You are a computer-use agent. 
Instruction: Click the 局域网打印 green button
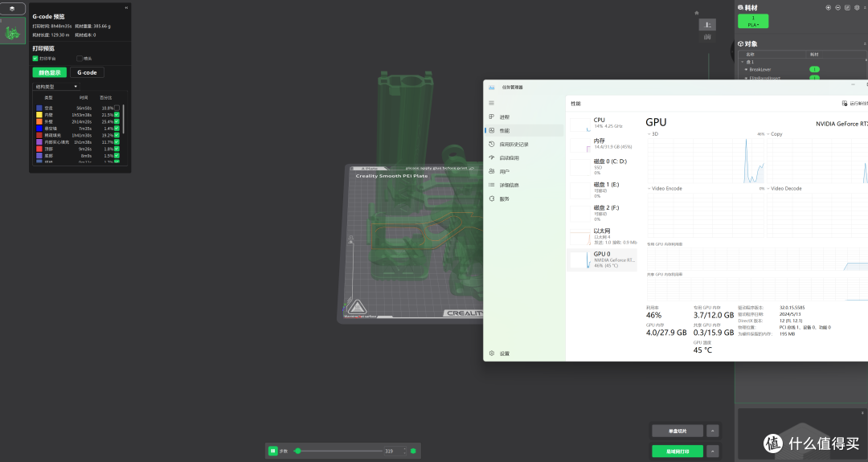point(678,451)
